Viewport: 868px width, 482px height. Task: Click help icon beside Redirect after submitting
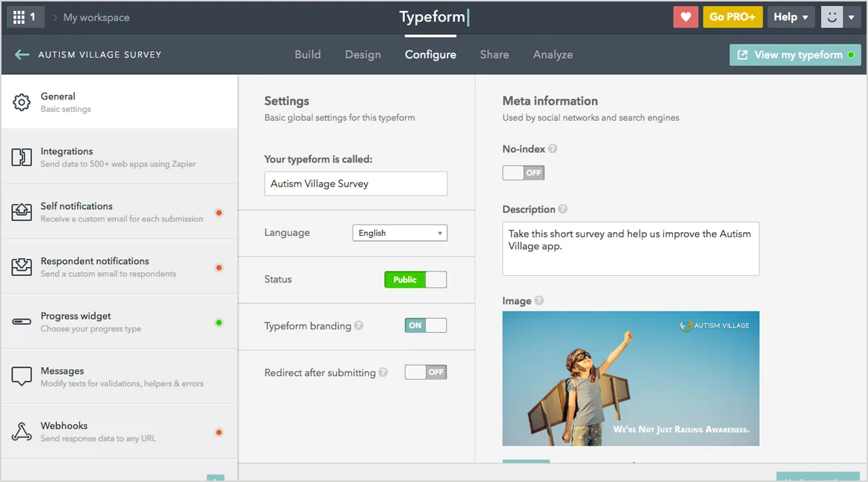pos(383,372)
